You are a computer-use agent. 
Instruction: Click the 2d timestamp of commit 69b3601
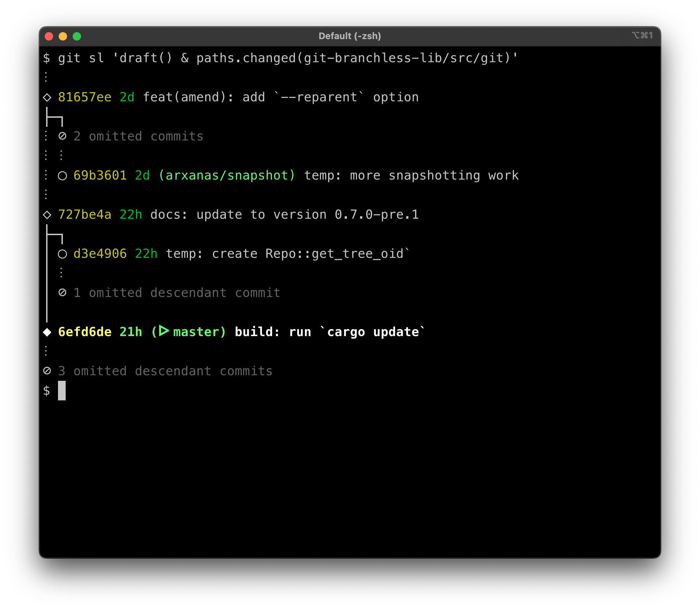[x=143, y=175]
